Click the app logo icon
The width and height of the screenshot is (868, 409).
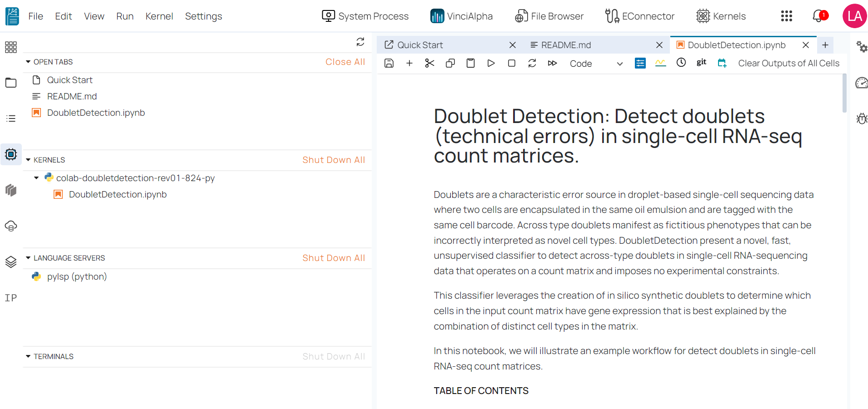tap(12, 16)
